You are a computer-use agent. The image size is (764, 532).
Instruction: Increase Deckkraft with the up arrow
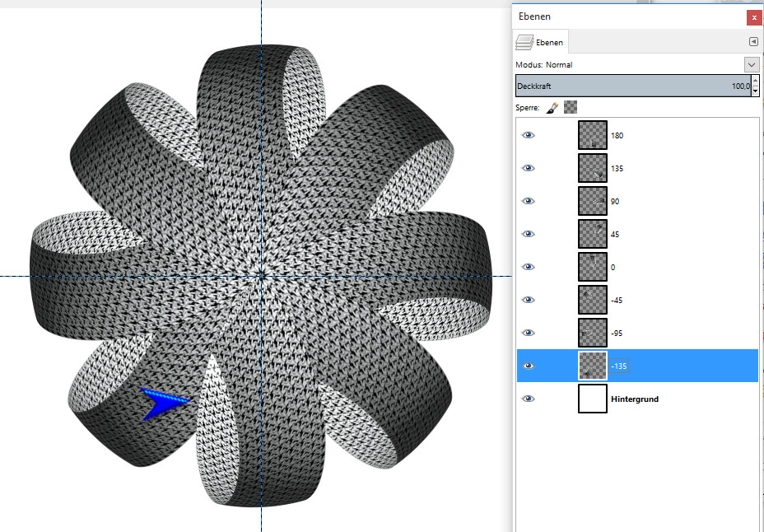pyautogui.click(x=756, y=81)
